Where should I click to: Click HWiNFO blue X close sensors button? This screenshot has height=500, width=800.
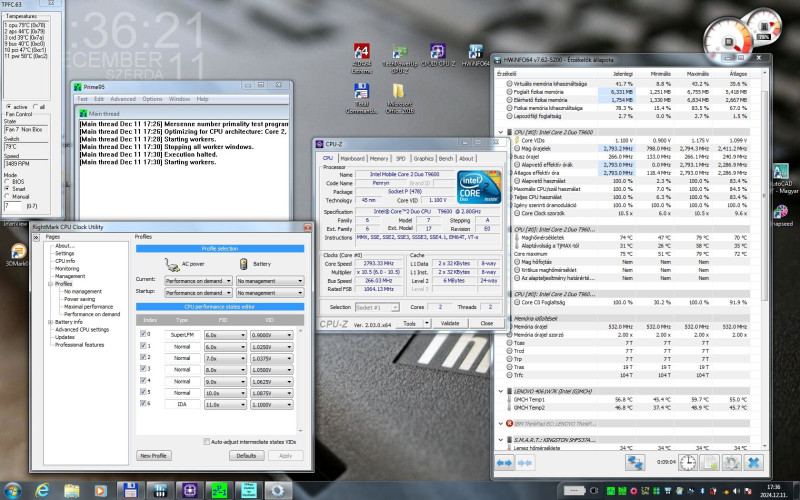click(753, 462)
